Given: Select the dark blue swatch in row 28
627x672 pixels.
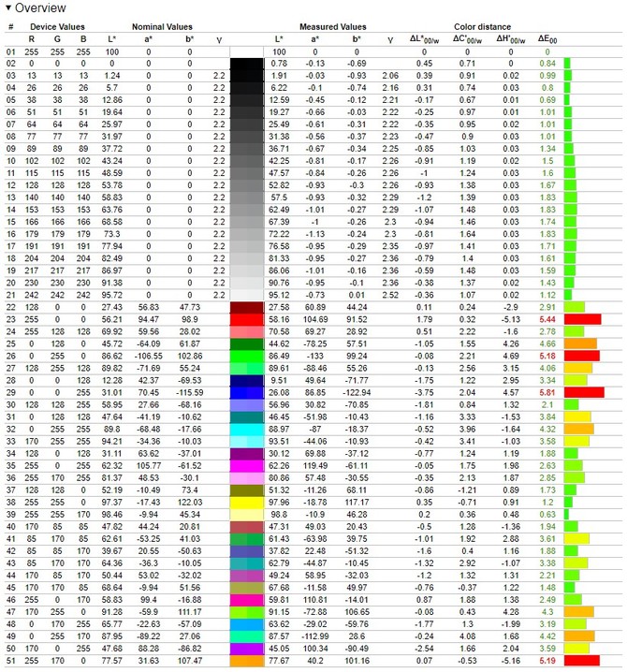Looking at the screenshot, I should tap(247, 381).
